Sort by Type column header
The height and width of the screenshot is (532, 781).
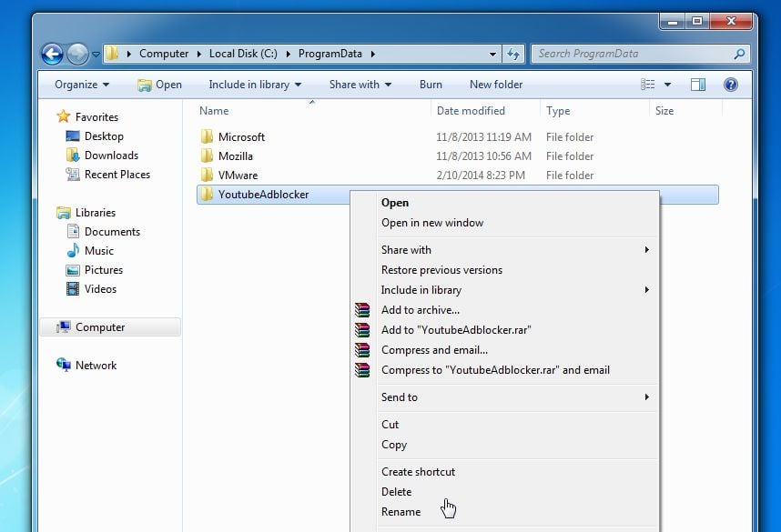point(558,111)
